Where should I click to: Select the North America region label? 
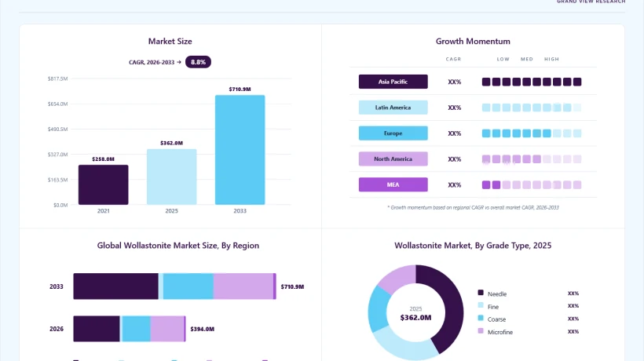393,159
